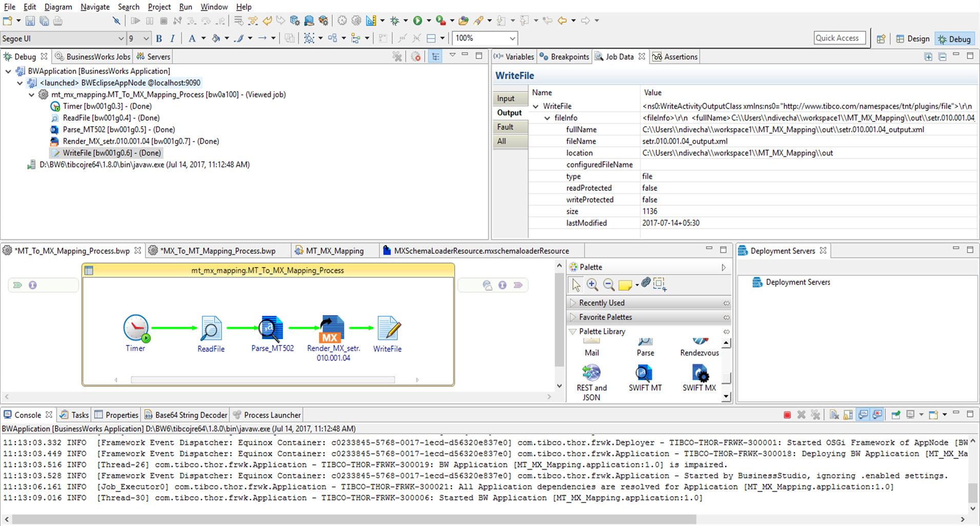Screen dimensions: 980x526
Task: Open the Mail palette entry
Action: [591, 348]
